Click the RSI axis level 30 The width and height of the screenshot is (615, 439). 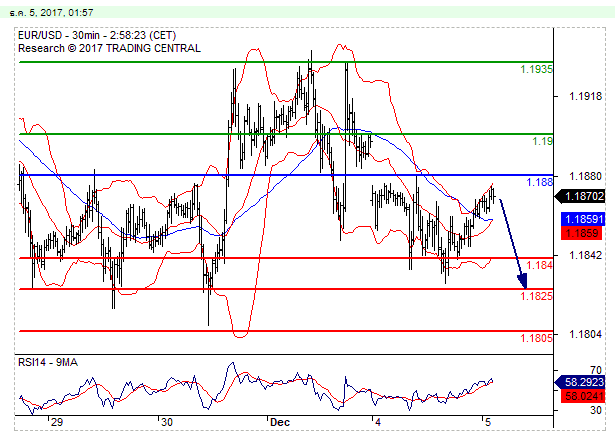(x=596, y=410)
